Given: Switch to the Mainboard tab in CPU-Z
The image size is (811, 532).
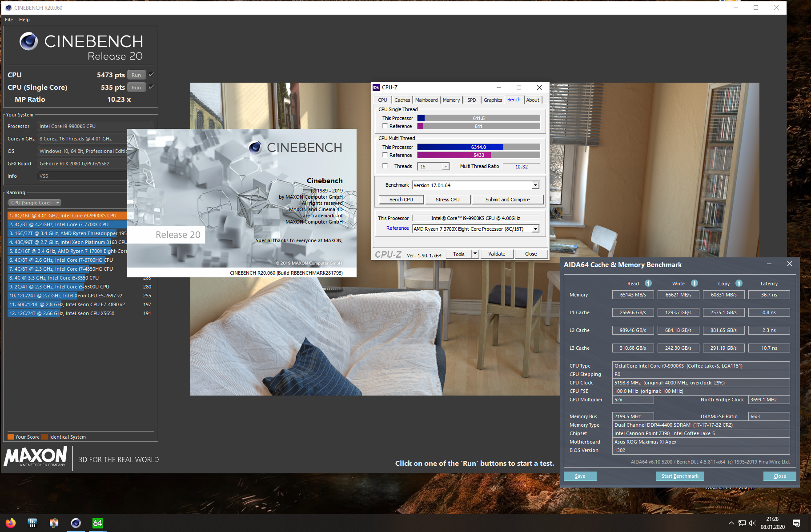Looking at the screenshot, I should click(426, 100).
